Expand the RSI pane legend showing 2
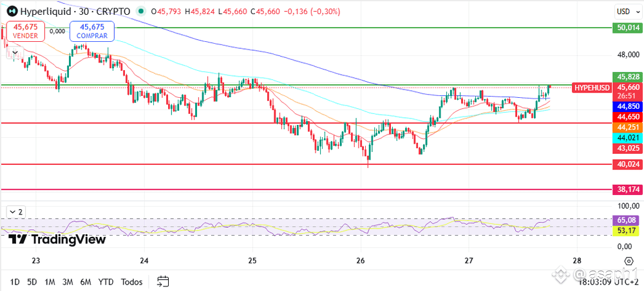The width and height of the screenshot is (644, 291). click(15, 212)
